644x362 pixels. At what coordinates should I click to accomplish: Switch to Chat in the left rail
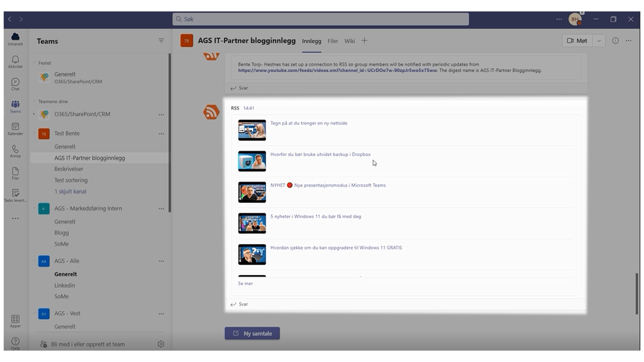15,83
